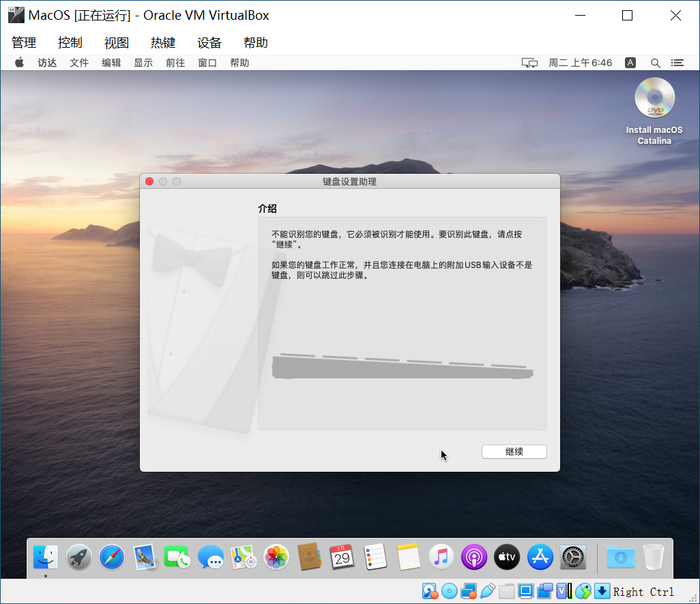
Task: Open yellow Notes icon in Dock
Action: (x=408, y=558)
